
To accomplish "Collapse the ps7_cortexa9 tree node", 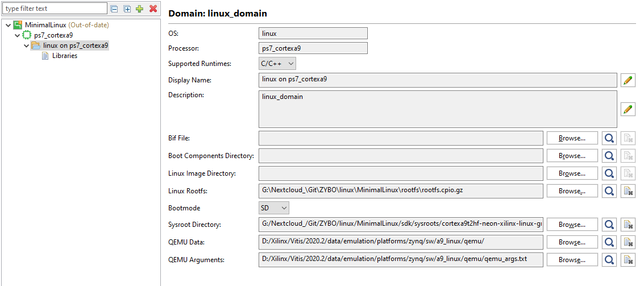I will tap(17, 35).
